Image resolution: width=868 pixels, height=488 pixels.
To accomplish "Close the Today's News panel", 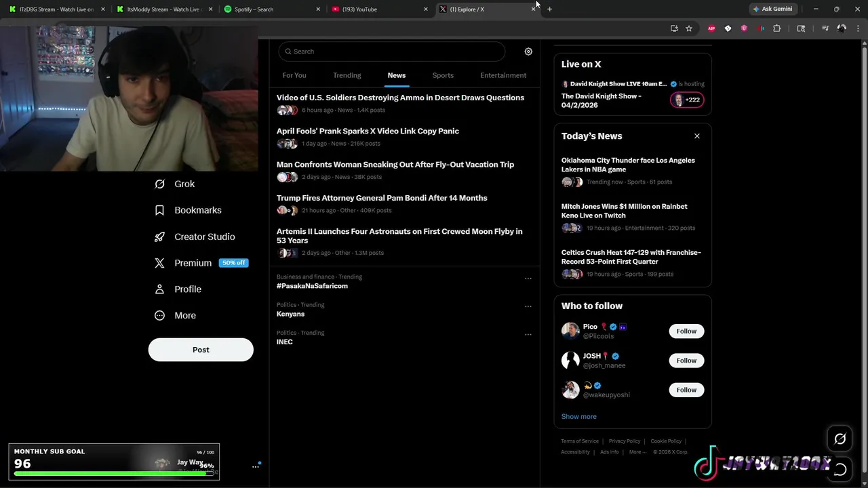I will 696,136.
